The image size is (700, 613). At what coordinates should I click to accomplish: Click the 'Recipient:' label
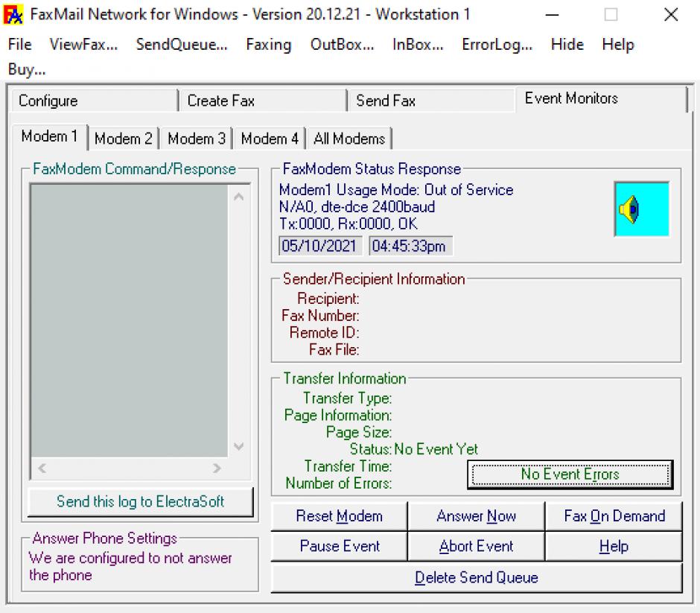click(328, 298)
